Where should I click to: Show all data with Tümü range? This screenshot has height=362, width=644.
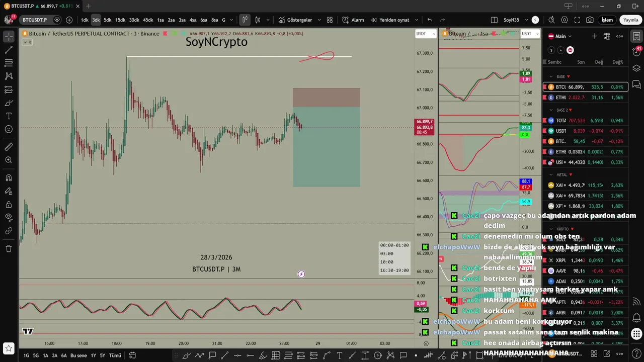[115, 355]
